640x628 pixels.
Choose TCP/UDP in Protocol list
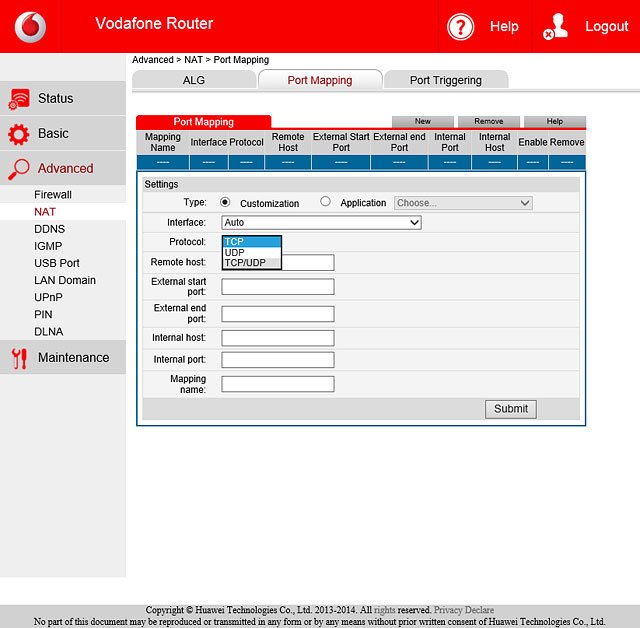coord(252,263)
